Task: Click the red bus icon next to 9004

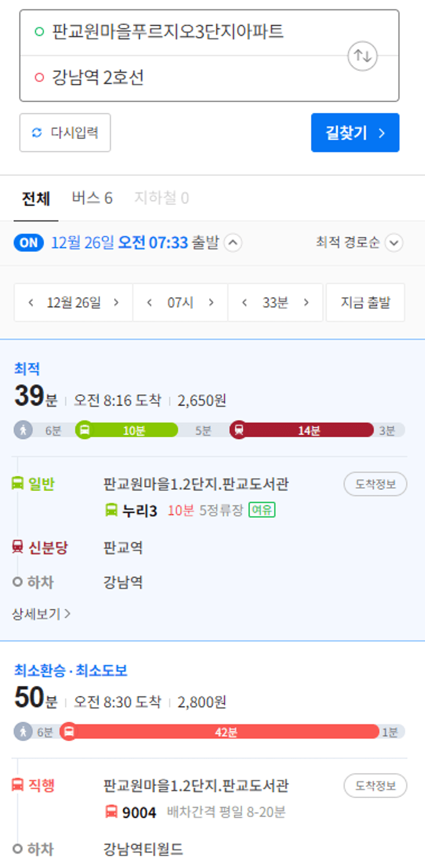Action: click(x=111, y=812)
